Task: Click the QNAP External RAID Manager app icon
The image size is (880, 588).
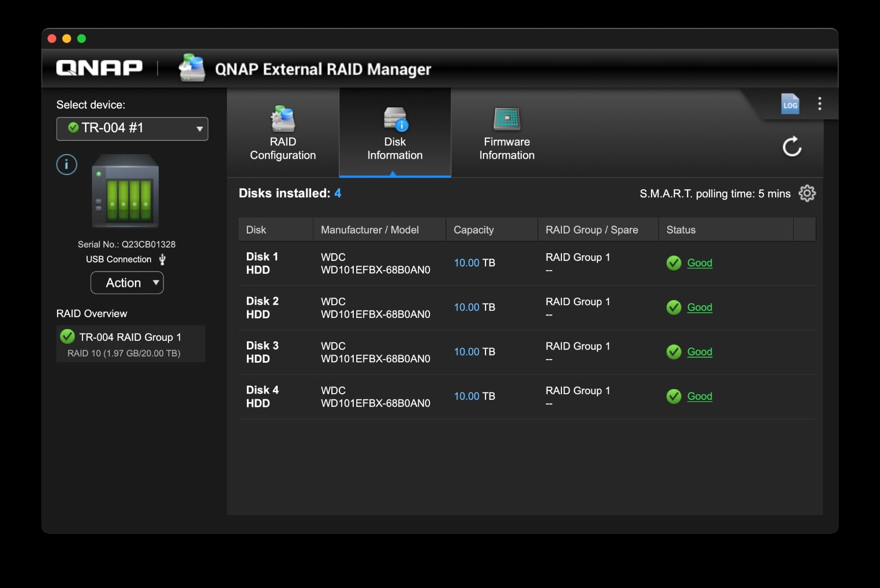Action: tap(192, 67)
